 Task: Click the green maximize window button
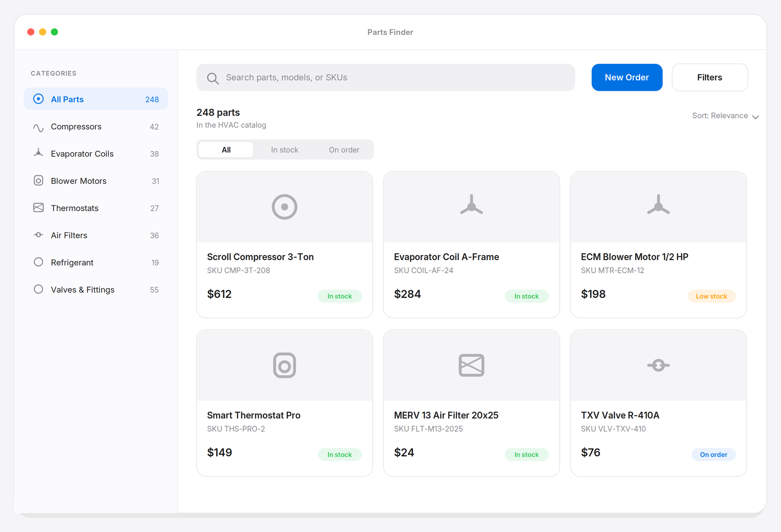[x=55, y=32]
